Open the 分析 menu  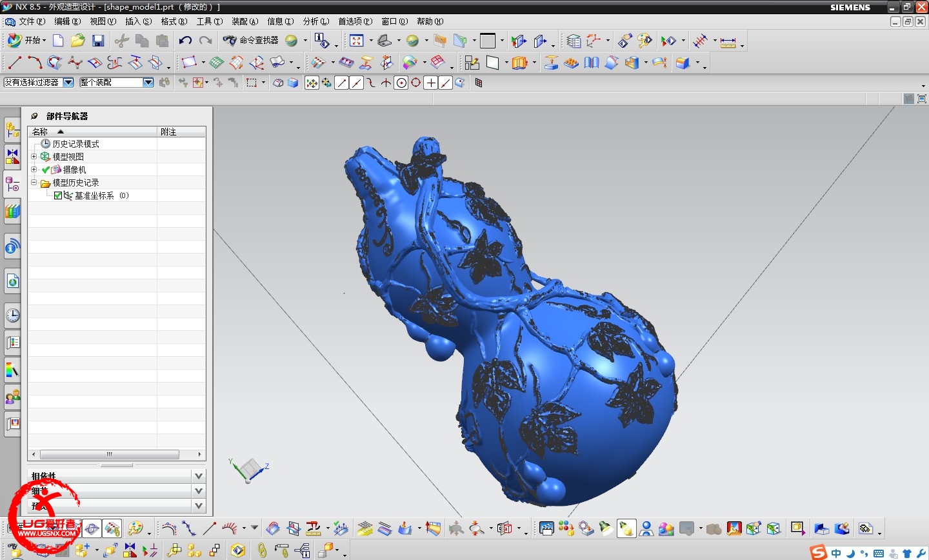[x=316, y=21]
